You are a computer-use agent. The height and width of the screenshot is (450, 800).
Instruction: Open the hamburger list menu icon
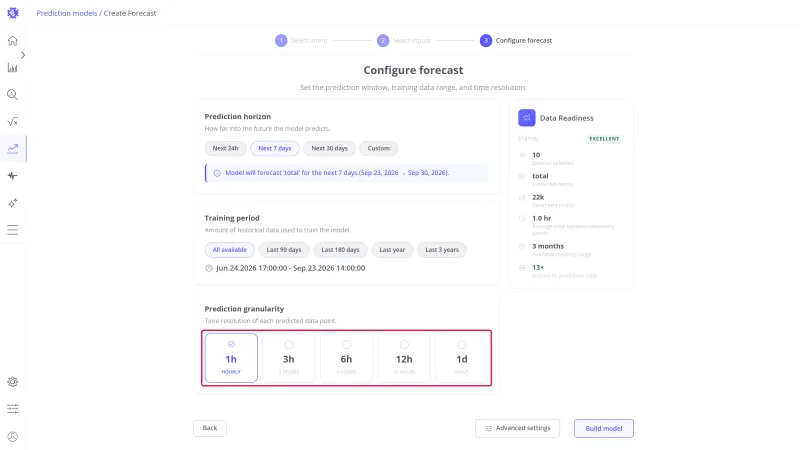click(13, 230)
